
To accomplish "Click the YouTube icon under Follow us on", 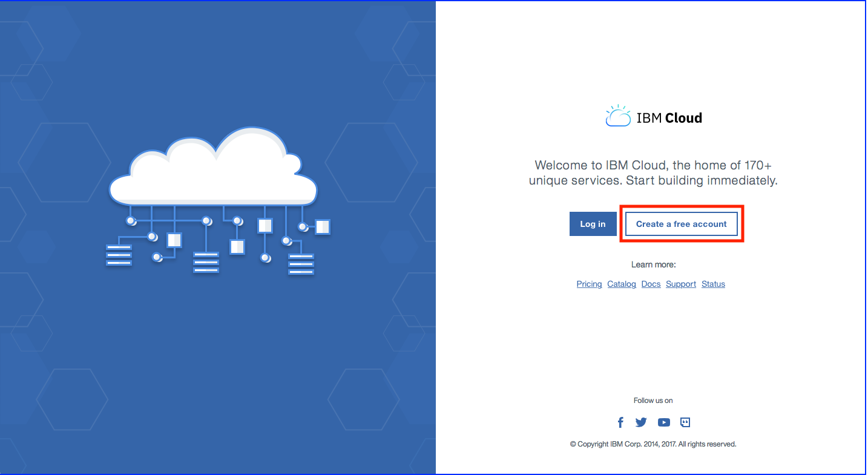I will coord(663,422).
